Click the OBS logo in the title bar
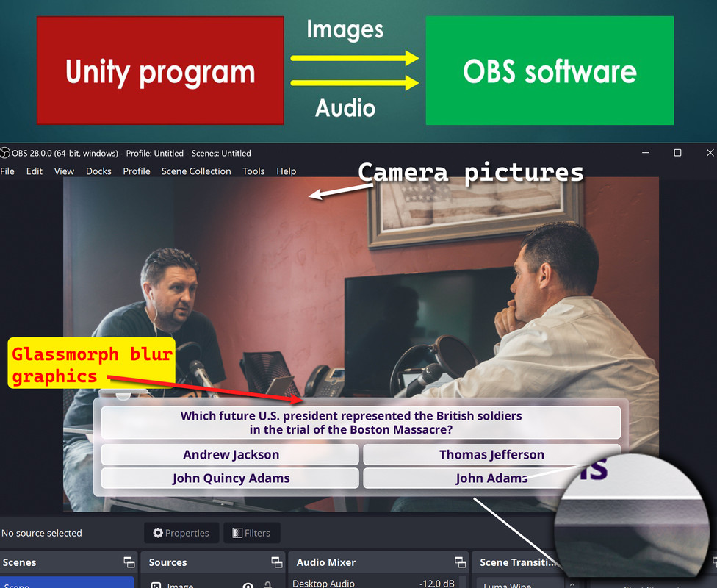 pos(5,153)
